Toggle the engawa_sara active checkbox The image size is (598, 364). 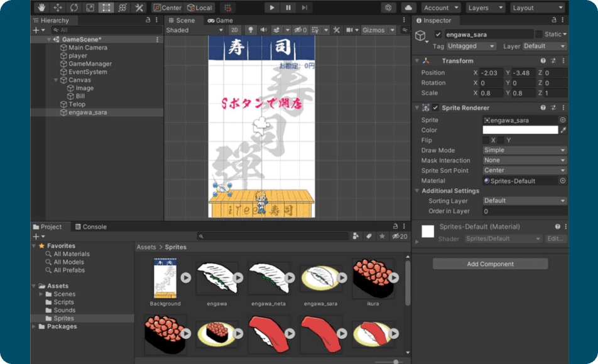438,35
